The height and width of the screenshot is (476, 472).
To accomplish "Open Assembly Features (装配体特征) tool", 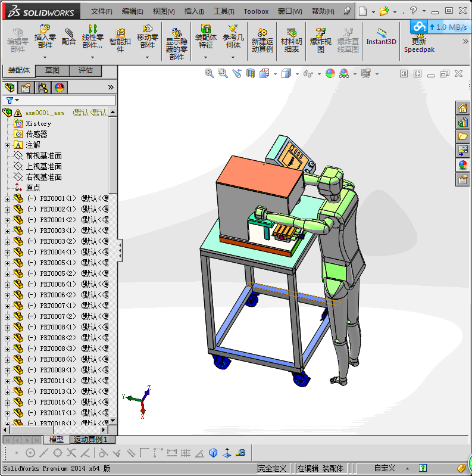I will [x=206, y=36].
